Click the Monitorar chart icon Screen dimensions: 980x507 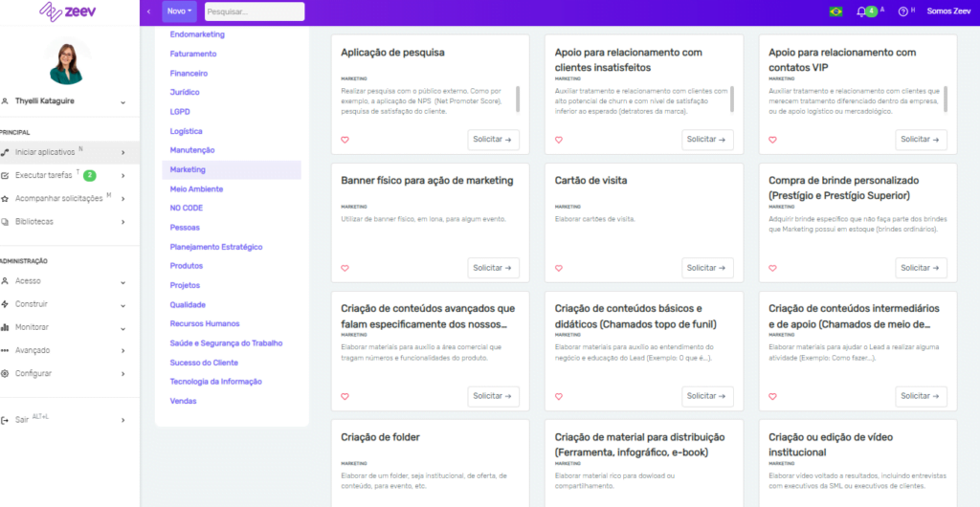(x=6, y=327)
